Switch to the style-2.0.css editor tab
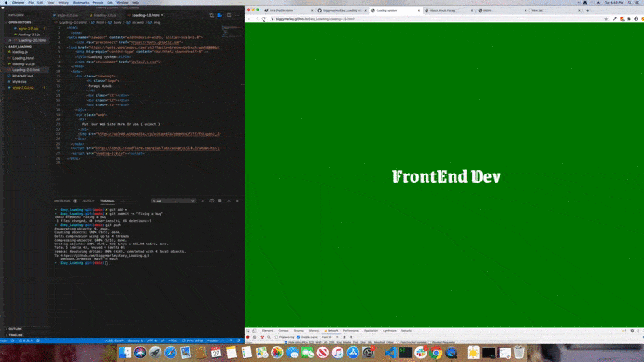Image resolution: width=644 pixels, height=362 pixels. (66, 15)
